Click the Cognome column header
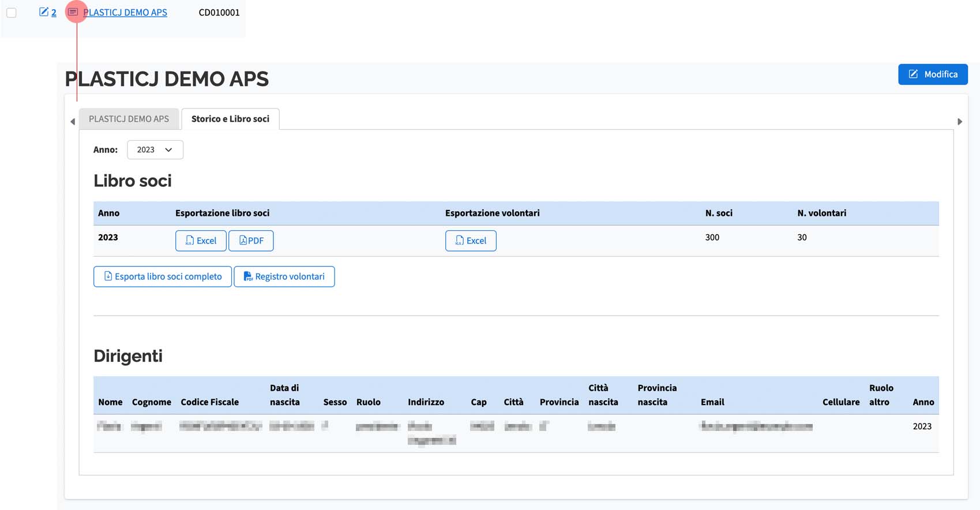 click(152, 402)
